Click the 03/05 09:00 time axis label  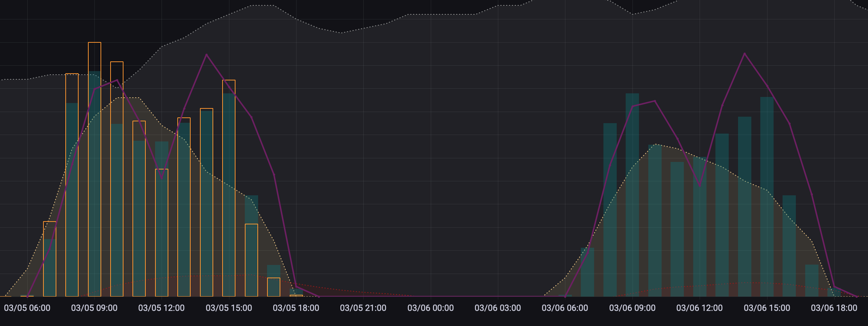click(x=94, y=308)
